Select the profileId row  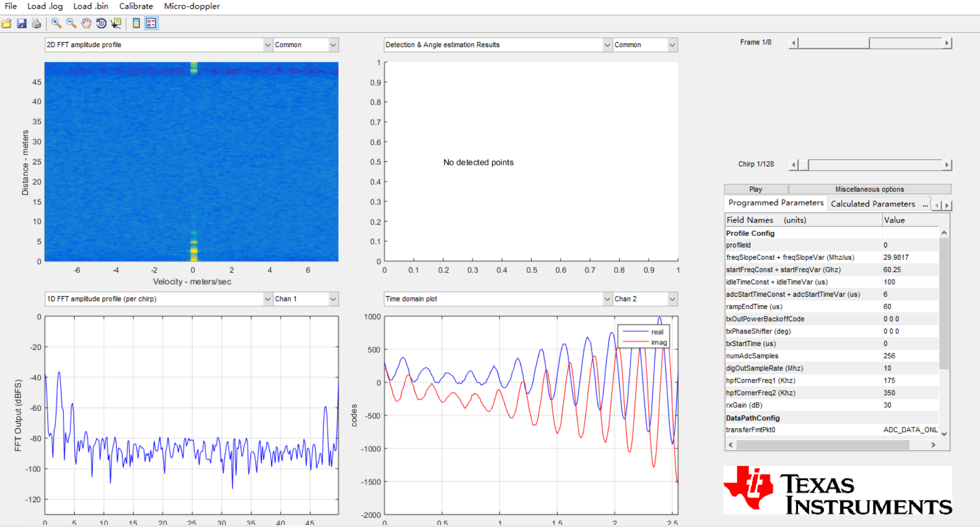pos(832,245)
